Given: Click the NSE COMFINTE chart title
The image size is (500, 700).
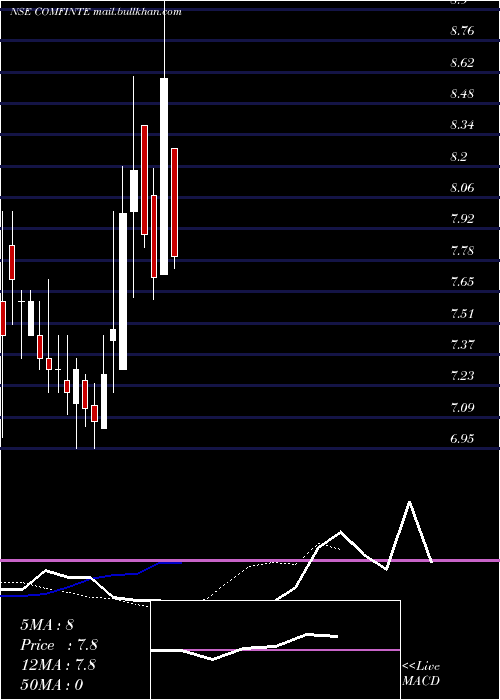Looking at the screenshot, I should (x=96, y=12).
